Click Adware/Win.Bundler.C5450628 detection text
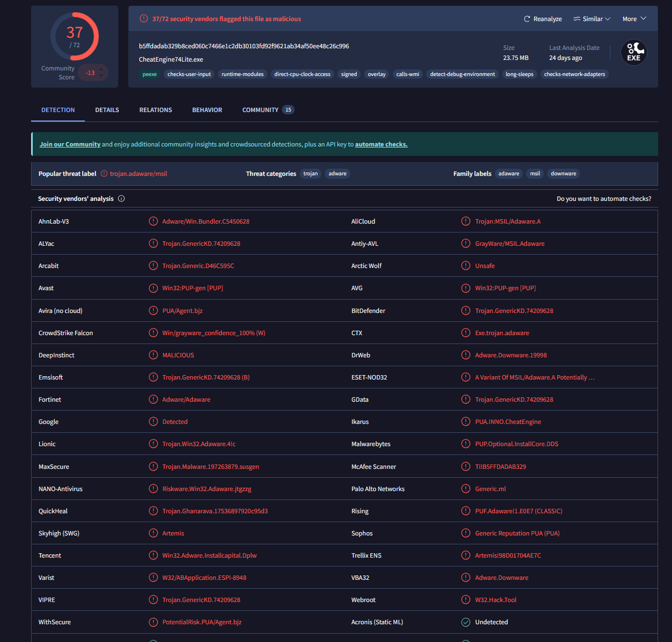Screen dimensions: 672x642 click(x=206, y=221)
